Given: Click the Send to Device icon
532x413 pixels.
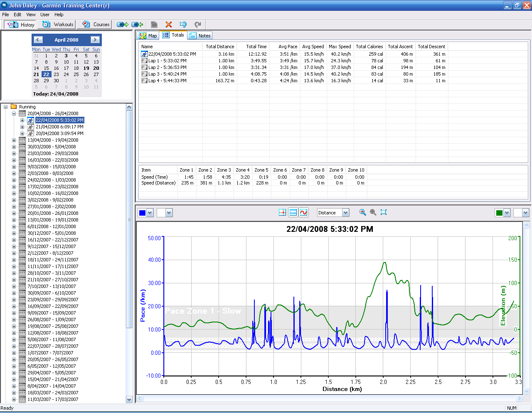Looking at the screenshot, I should (122, 25).
